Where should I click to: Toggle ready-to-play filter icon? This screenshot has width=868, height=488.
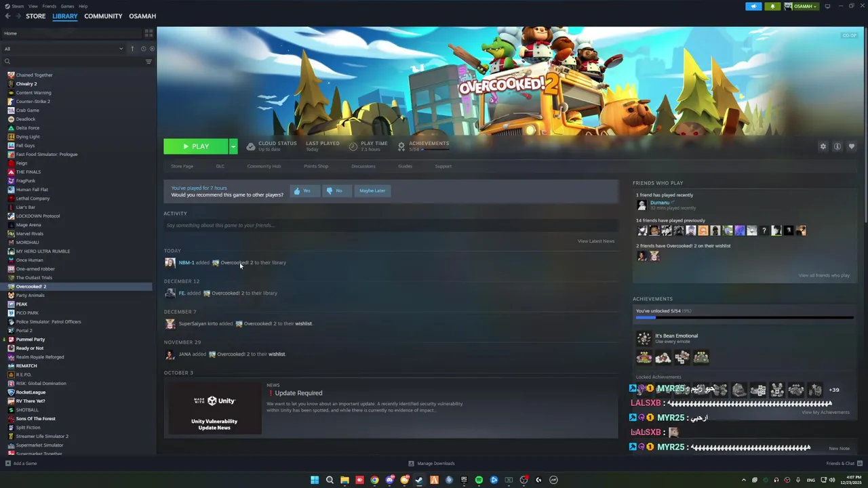click(x=152, y=49)
